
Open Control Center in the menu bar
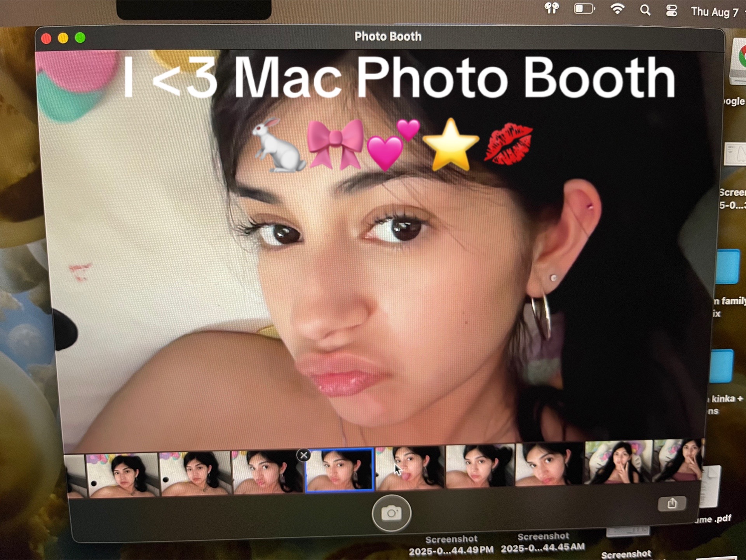tap(672, 10)
